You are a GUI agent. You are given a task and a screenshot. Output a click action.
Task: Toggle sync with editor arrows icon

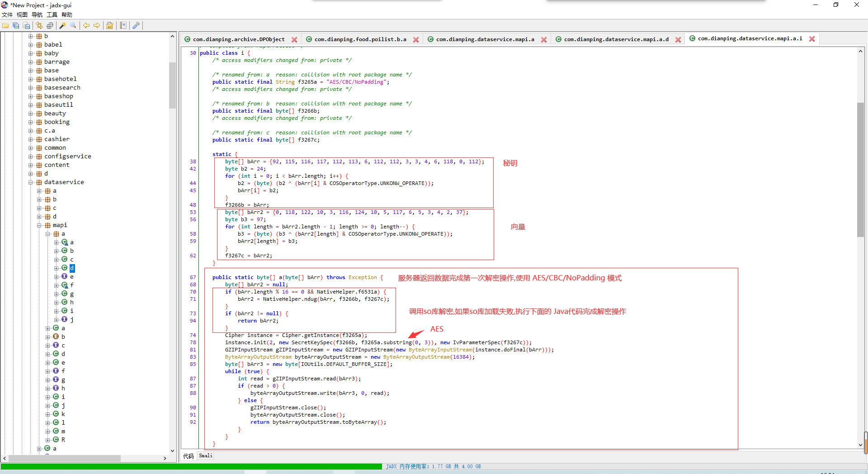click(x=39, y=26)
